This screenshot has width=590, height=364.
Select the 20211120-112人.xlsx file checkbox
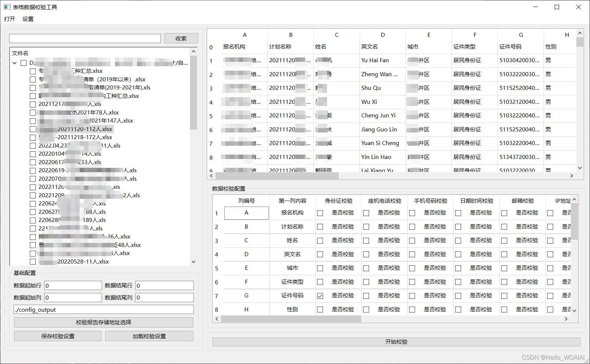pos(33,129)
